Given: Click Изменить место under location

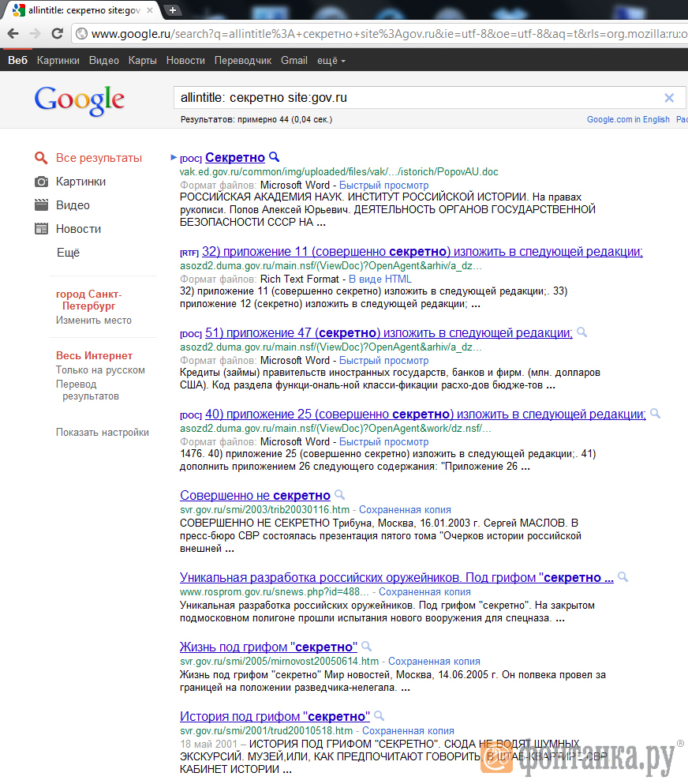Looking at the screenshot, I should point(94,320).
